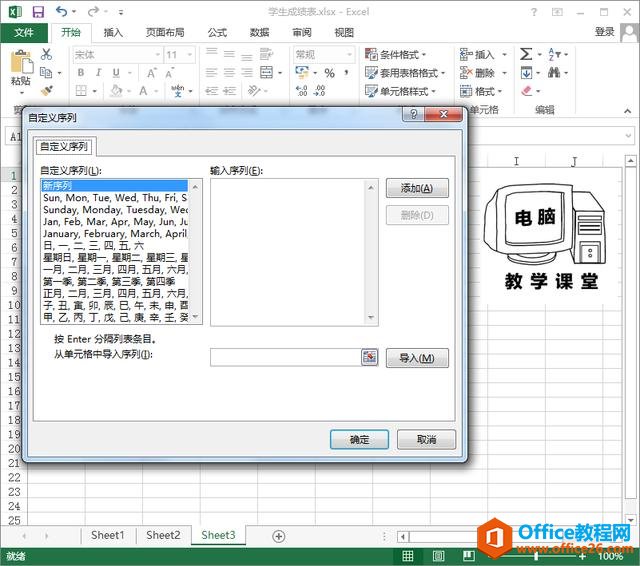Click the Format Painter brush icon
640x566 pixels.
tap(47, 90)
